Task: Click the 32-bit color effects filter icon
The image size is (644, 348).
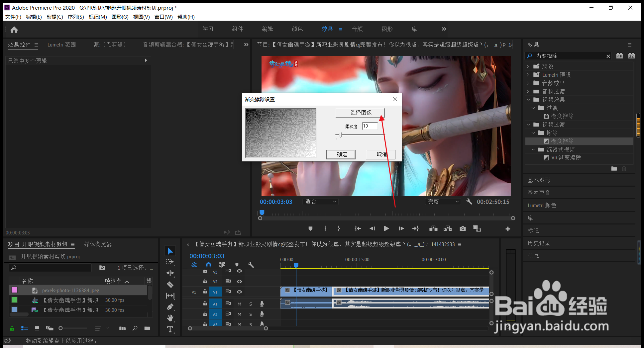Action: point(631,56)
